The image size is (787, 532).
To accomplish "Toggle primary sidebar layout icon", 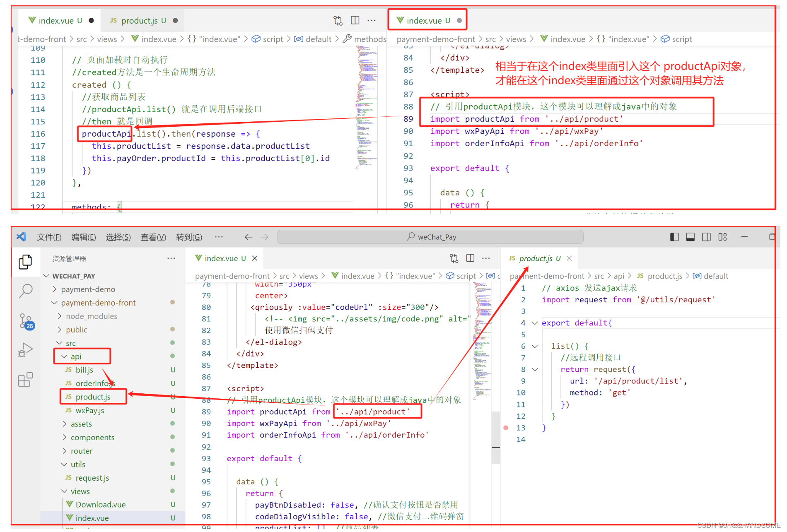I will 674,237.
